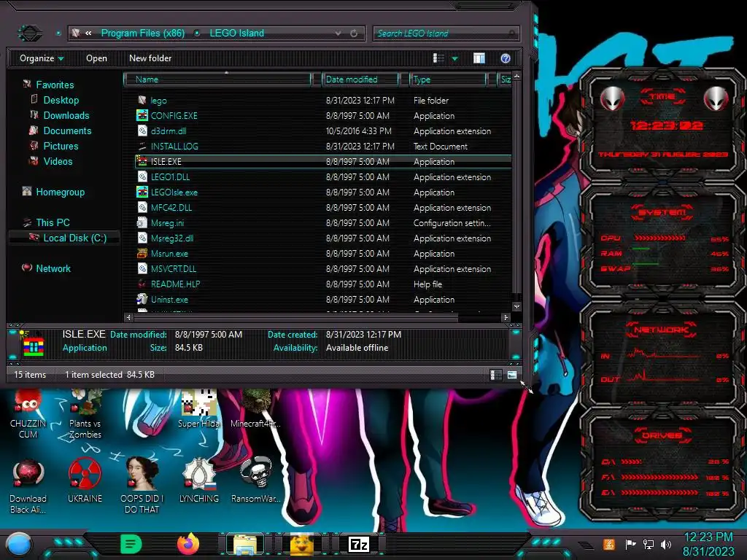Switch to large icons view in status bar

pyautogui.click(x=512, y=375)
